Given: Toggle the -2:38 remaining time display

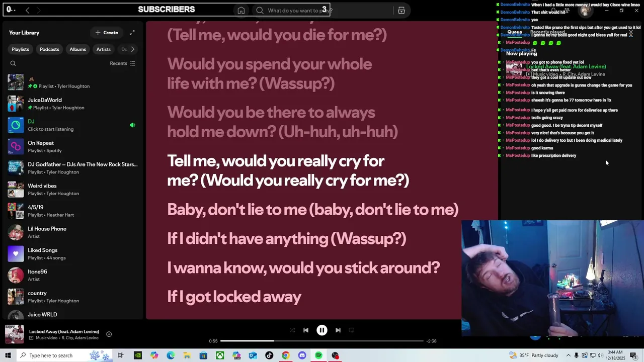Looking at the screenshot, I should pos(431,341).
